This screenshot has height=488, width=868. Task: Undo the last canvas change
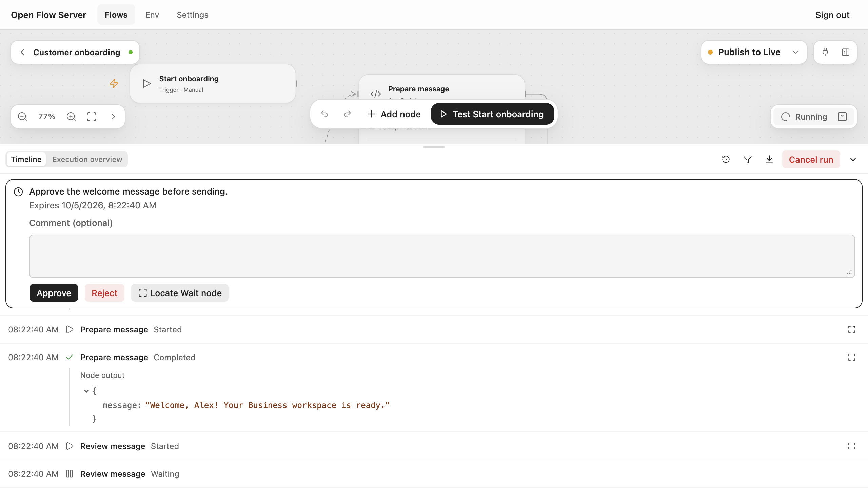[324, 114]
